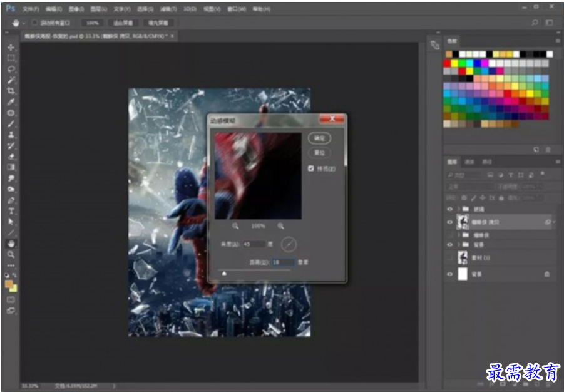564x392 pixels.
Task: Select the Horizontal Type tool
Action: click(x=11, y=211)
